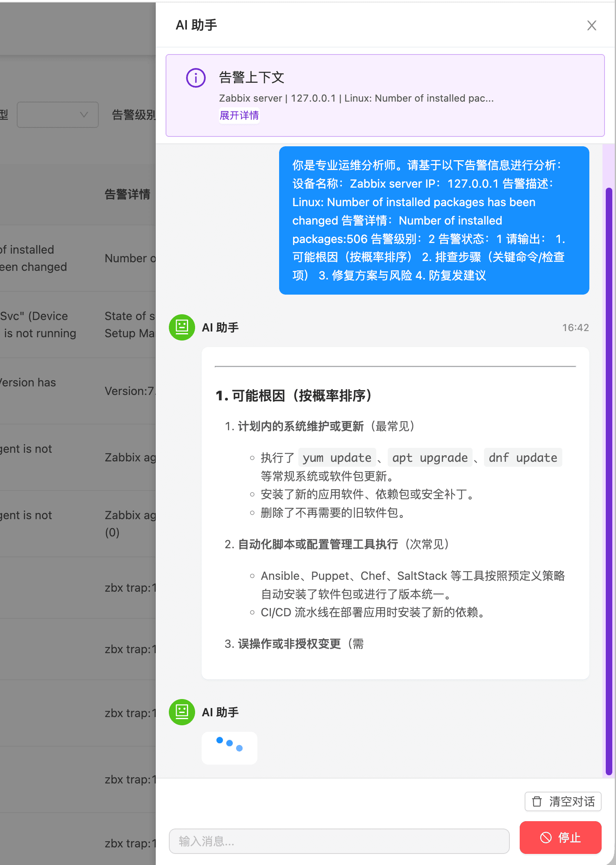Click the yum update code snippet
This screenshot has height=865, width=616.
tap(337, 458)
